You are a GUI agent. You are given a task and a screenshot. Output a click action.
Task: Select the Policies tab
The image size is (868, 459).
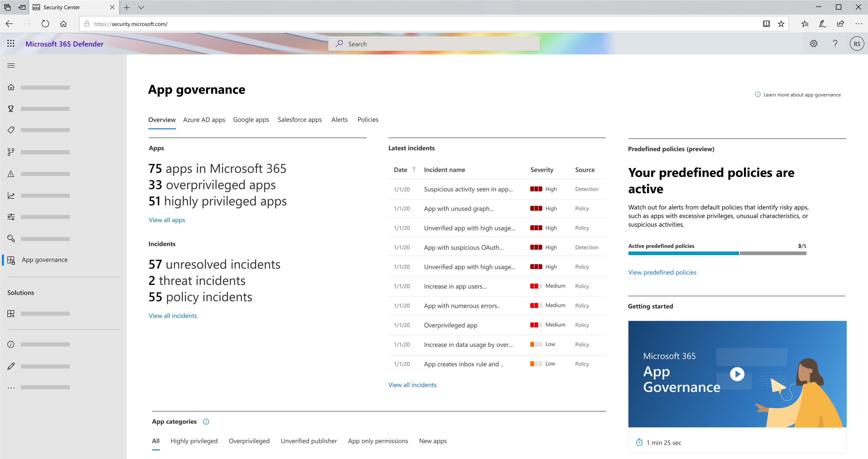point(368,120)
